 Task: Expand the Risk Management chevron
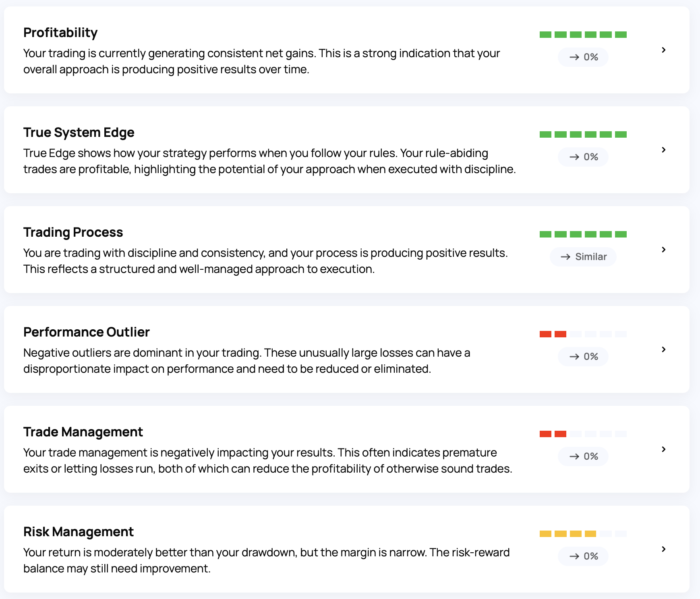(663, 549)
